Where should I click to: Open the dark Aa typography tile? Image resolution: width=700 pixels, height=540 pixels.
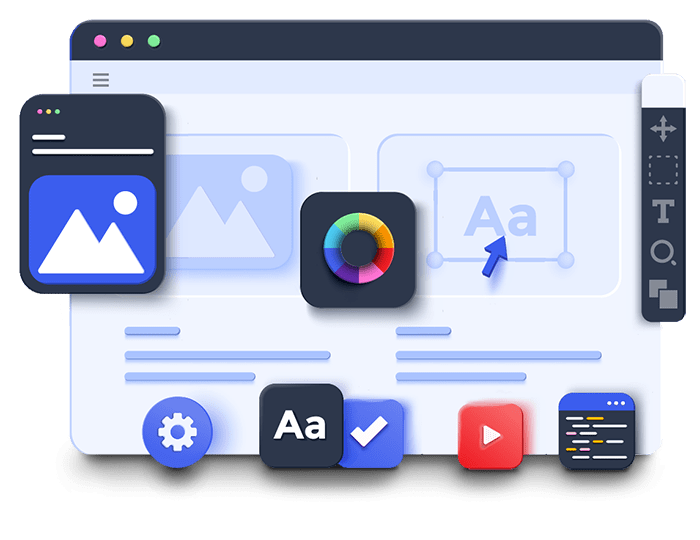click(300, 426)
